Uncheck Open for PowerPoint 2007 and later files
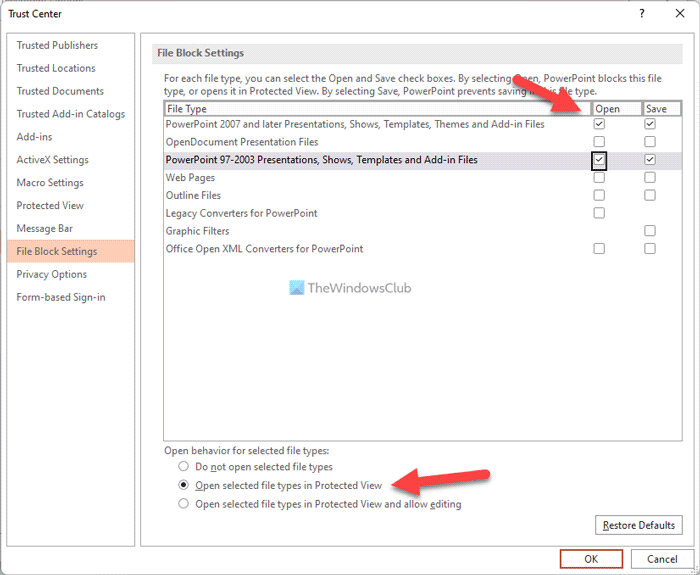The image size is (700, 575). tap(599, 124)
